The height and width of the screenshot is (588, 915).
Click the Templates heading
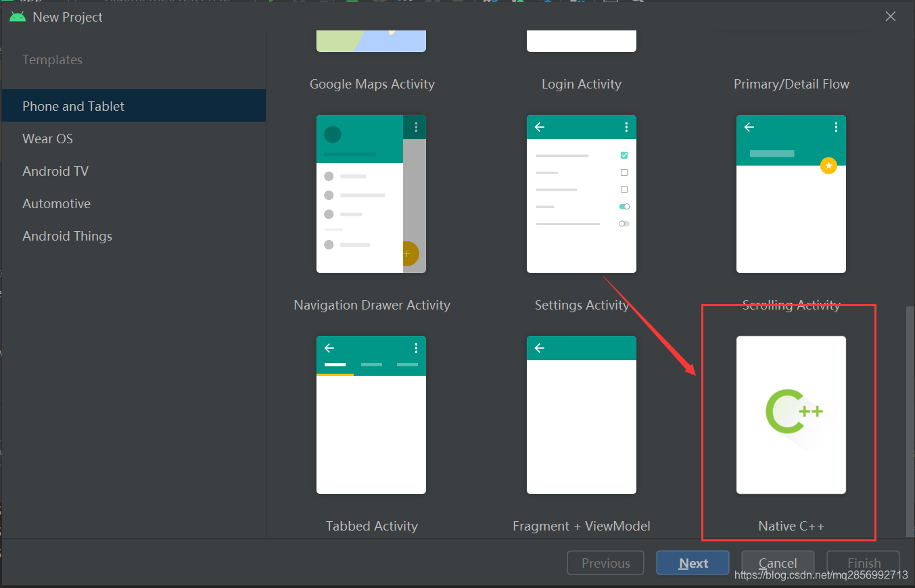click(52, 59)
